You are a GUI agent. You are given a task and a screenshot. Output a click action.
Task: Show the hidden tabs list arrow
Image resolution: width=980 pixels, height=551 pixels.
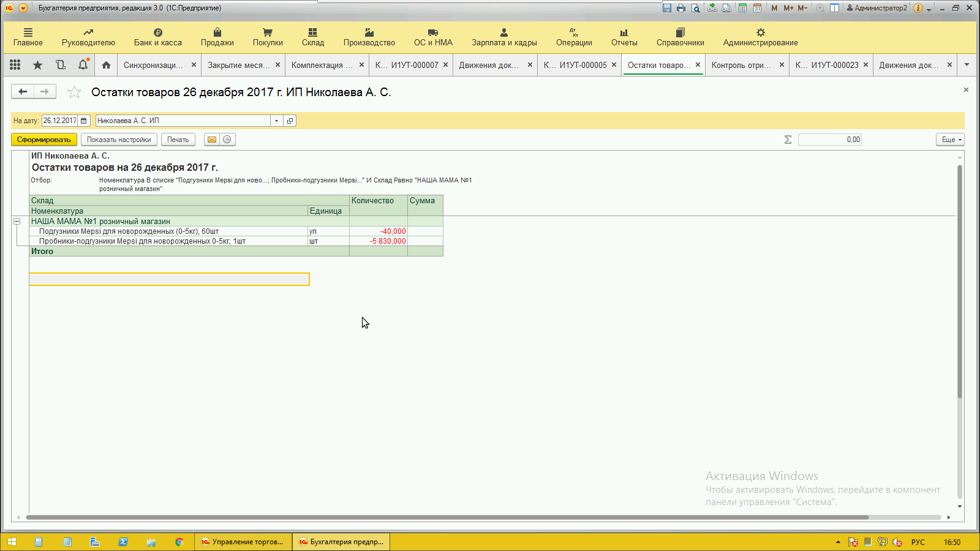point(967,65)
